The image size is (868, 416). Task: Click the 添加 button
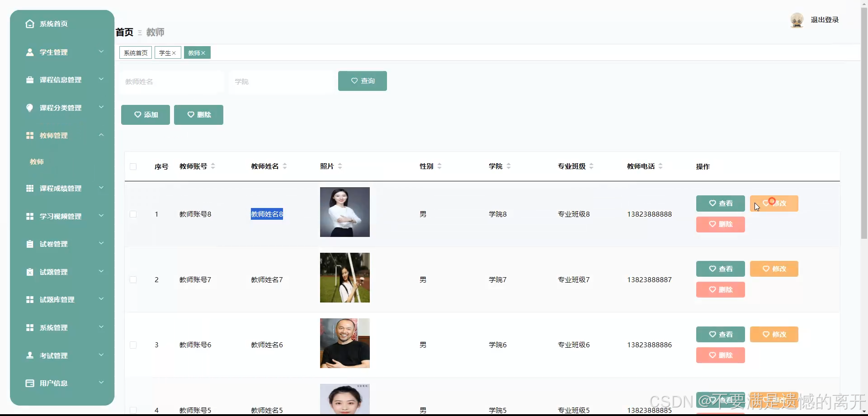(x=146, y=115)
